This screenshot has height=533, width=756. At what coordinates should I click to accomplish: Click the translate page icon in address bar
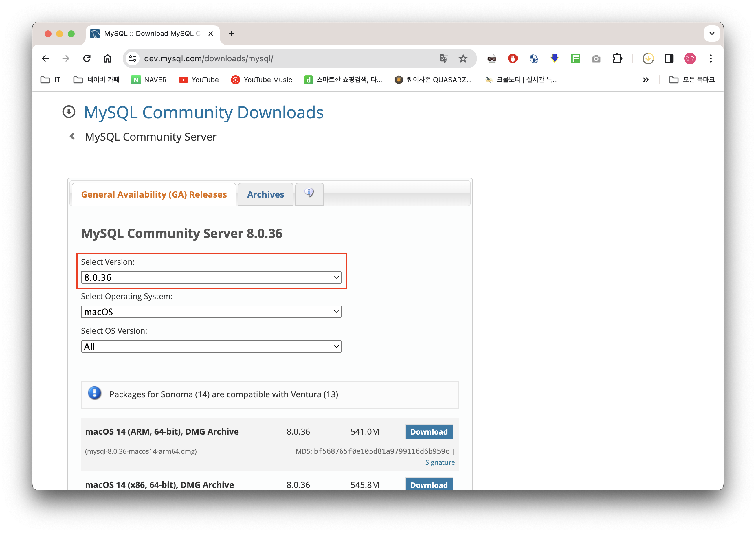[444, 59]
